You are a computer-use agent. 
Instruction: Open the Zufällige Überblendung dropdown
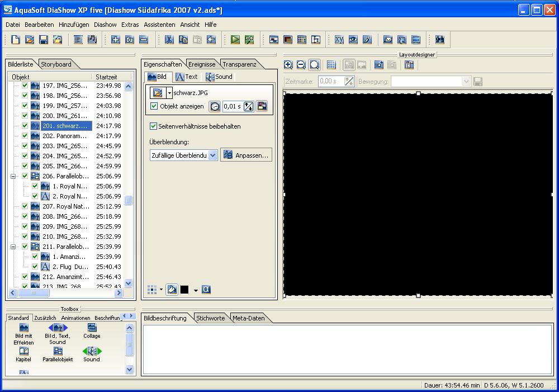tap(213, 155)
